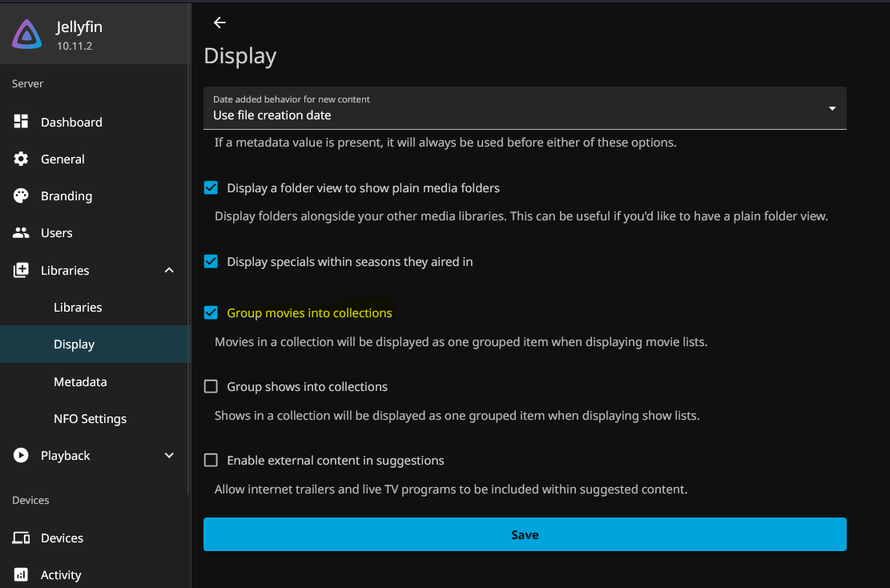Click the General gear icon
This screenshot has width=890, height=588.
21,159
